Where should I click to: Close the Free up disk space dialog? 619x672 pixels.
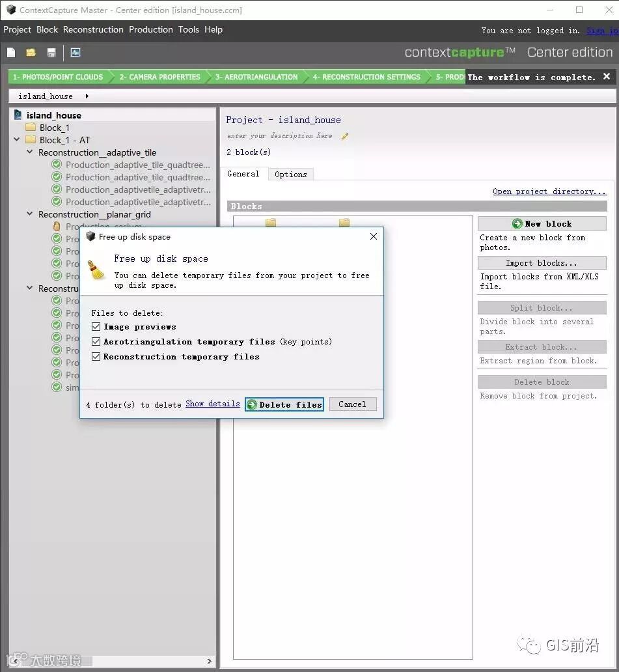(x=373, y=236)
